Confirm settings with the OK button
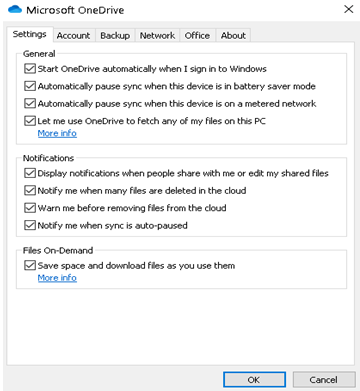Screen dimensions: 360x391 (254, 380)
